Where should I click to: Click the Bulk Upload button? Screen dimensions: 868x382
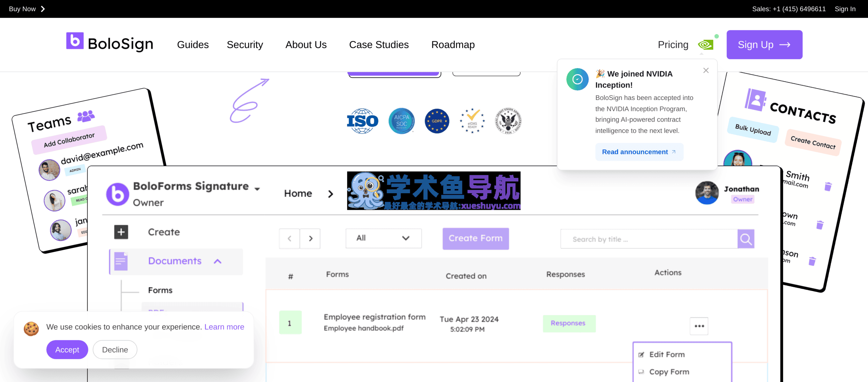(753, 130)
